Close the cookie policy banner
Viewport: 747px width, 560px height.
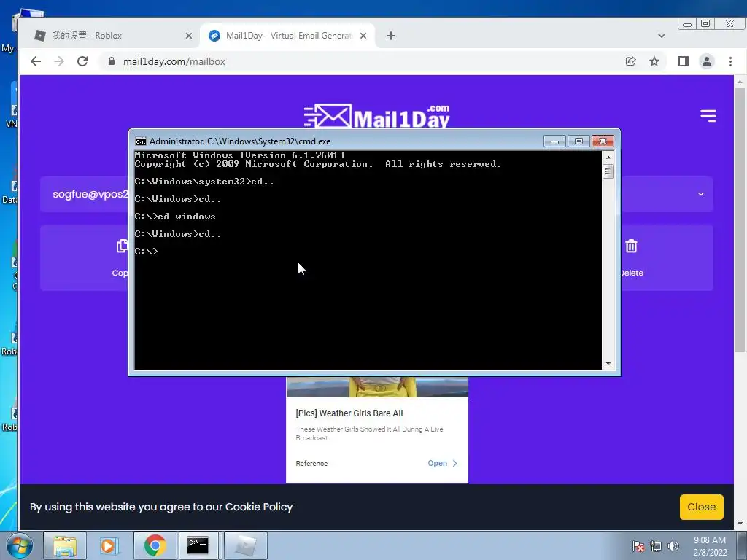coord(701,507)
